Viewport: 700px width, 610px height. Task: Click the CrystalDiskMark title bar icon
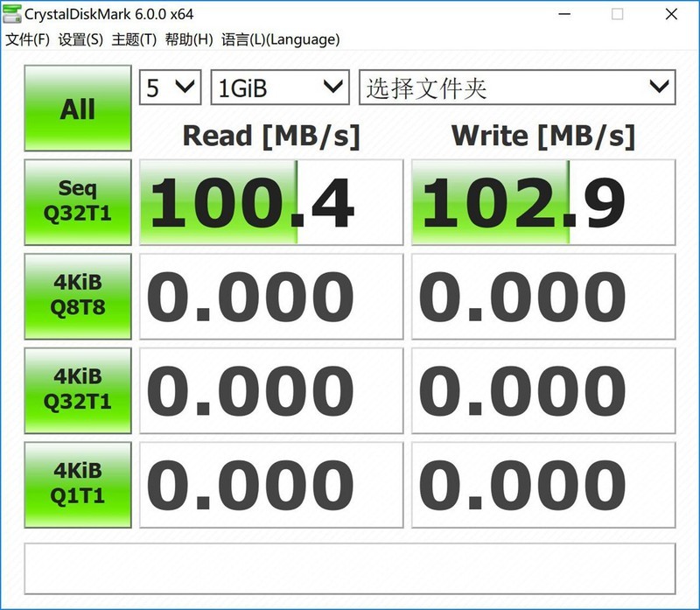click(x=12, y=11)
